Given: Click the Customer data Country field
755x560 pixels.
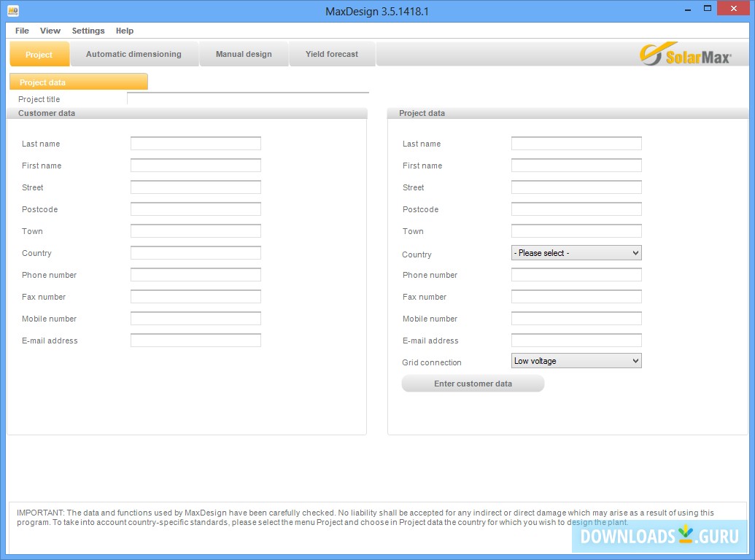Looking at the screenshot, I should (x=195, y=253).
